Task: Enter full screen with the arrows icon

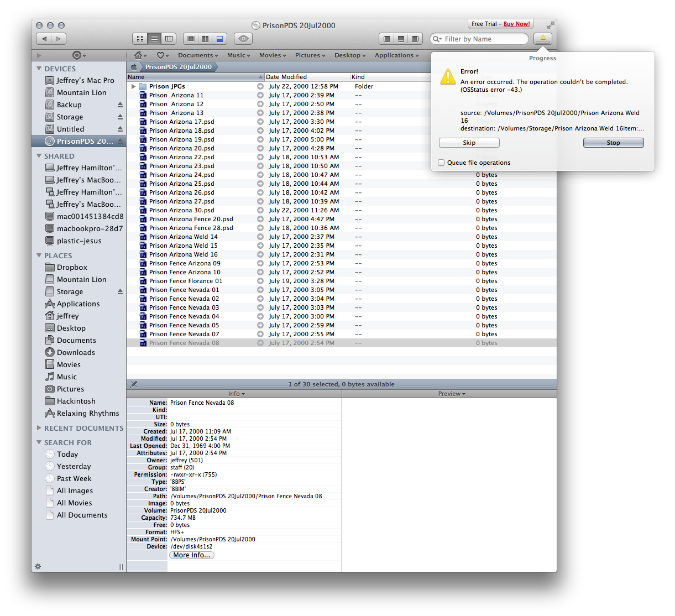Action: click(550, 25)
